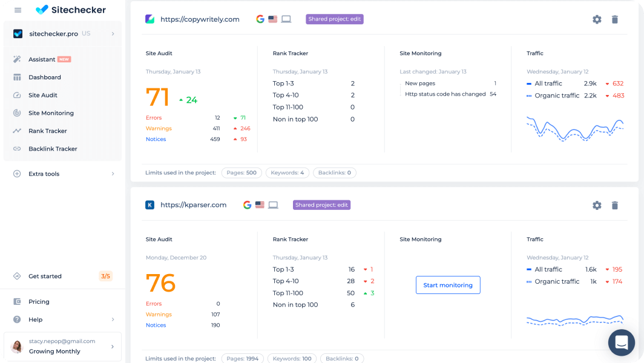This screenshot has width=644, height=363.
Task: Open settings gear for kparser.com project
Action: click(597, 205)
